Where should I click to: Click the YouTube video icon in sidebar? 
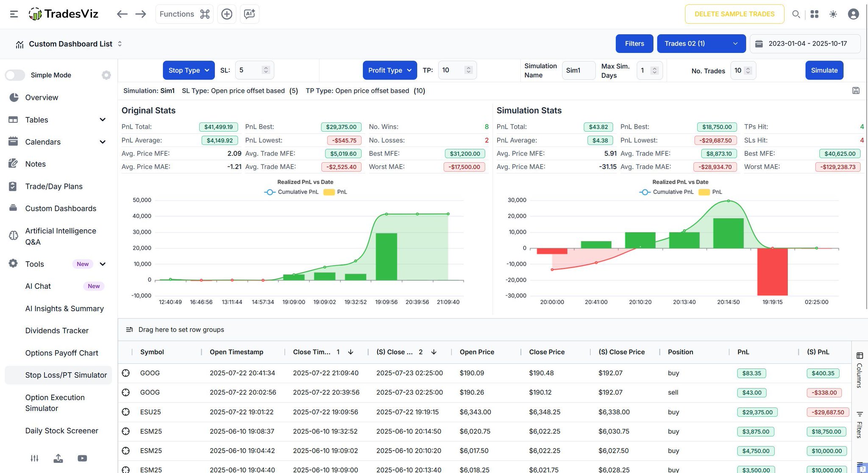82,458
